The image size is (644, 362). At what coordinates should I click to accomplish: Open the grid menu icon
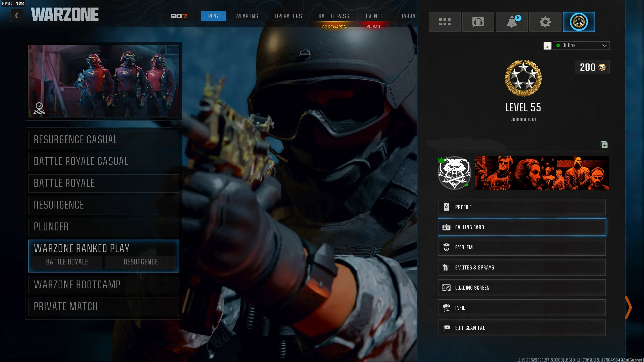445,22
